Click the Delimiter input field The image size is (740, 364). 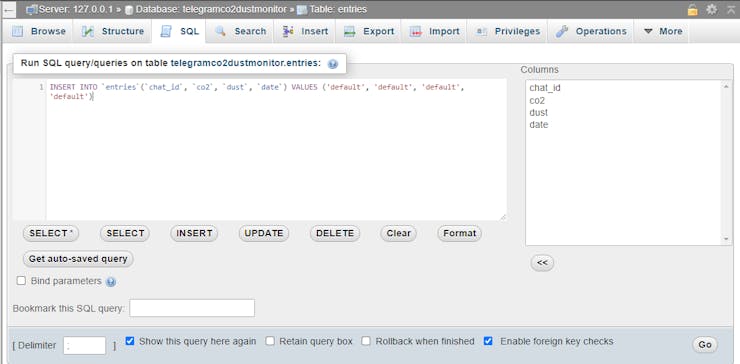pyautogui.click(x=84, y=345)
